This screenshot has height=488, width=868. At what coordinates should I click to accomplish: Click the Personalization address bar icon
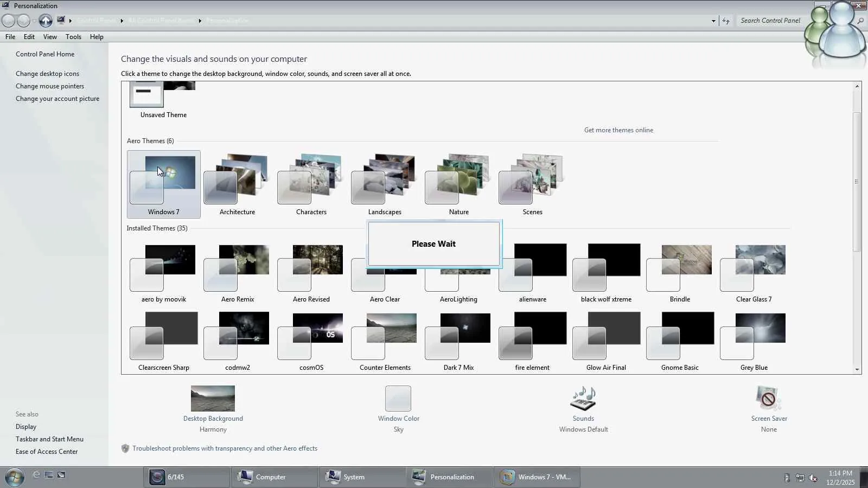click(x=61, y=20)
